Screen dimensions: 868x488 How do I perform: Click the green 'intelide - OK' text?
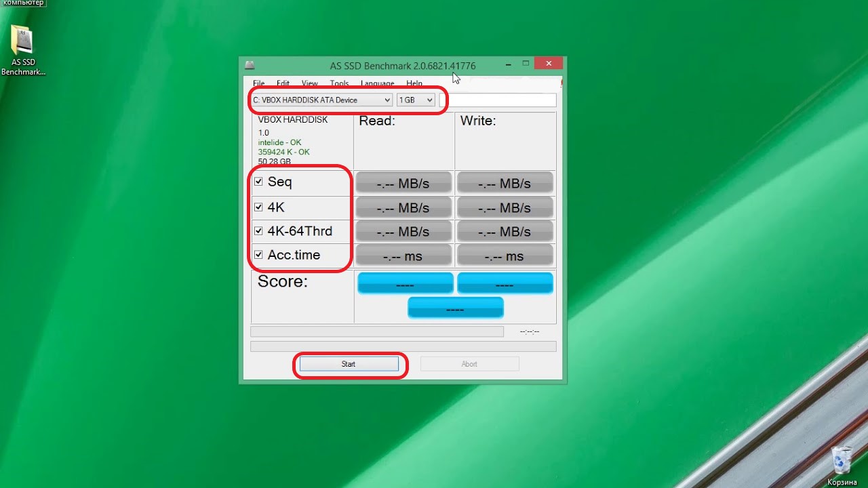(279, 142)
